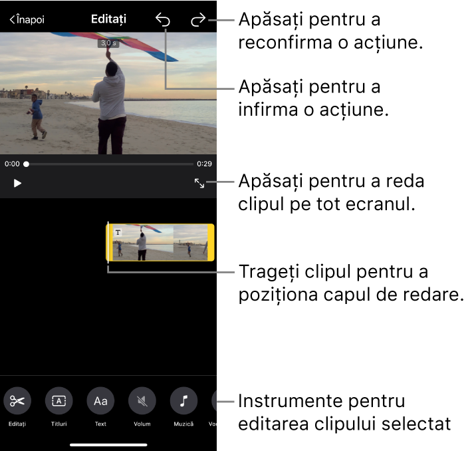Click the 3,0 s duration label
This screenshot has height=451, width=476.
click(x=108, y=43)
